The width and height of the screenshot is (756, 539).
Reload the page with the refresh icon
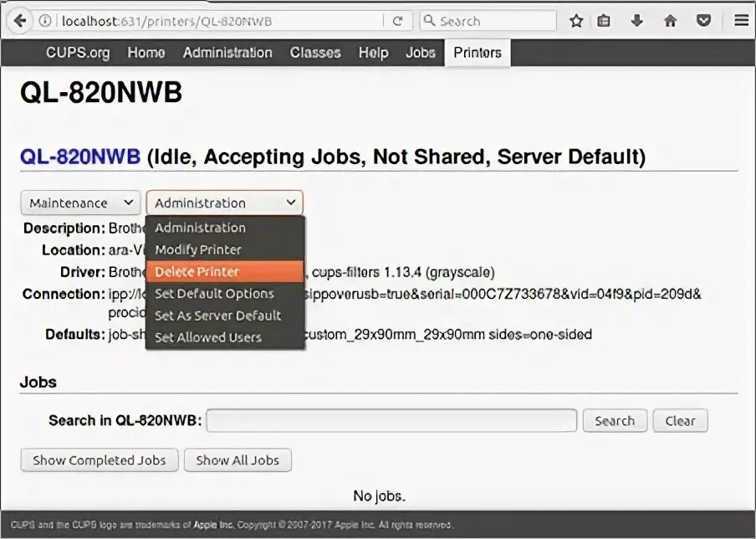point(397,21)
